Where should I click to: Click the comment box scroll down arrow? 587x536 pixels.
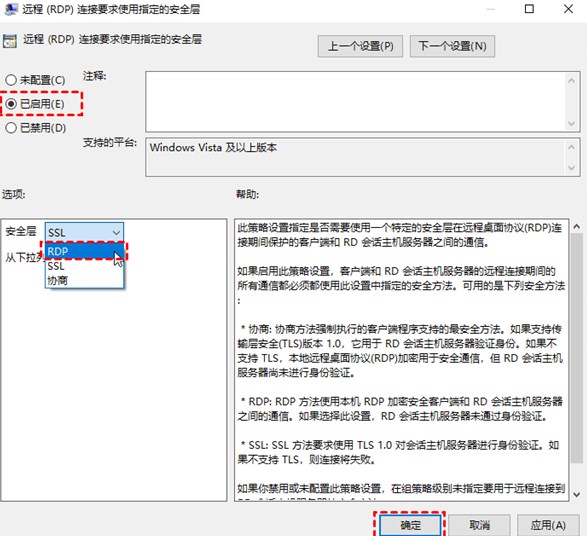[571, 124]
